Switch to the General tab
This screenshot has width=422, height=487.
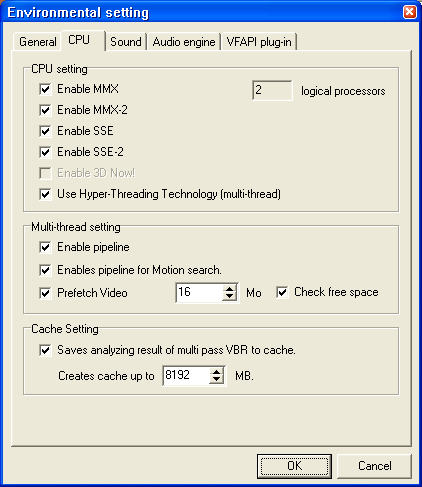point(37,42)
